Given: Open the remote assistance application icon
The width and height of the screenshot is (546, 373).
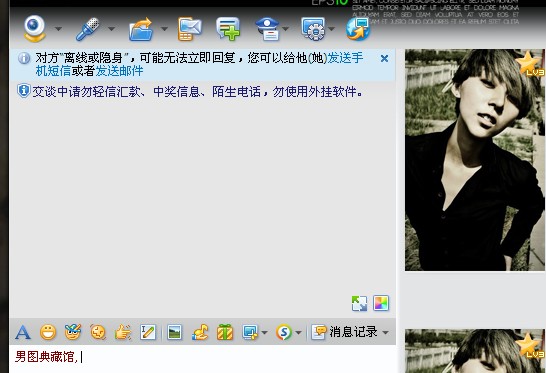Looking at the screenshot, I should 313,29.
